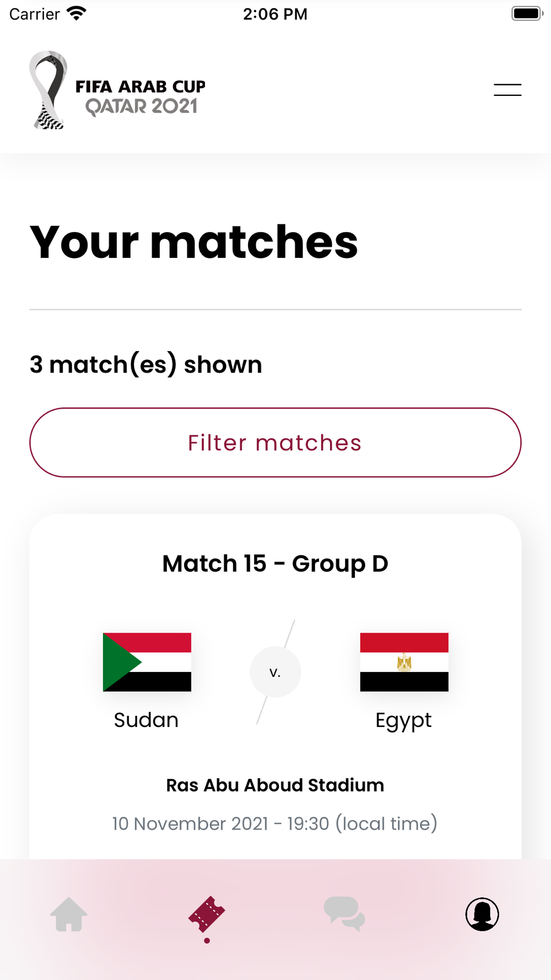Open the chat messages tab
Image resolution: width=551 pixels, height=980 pixels.
344,914
